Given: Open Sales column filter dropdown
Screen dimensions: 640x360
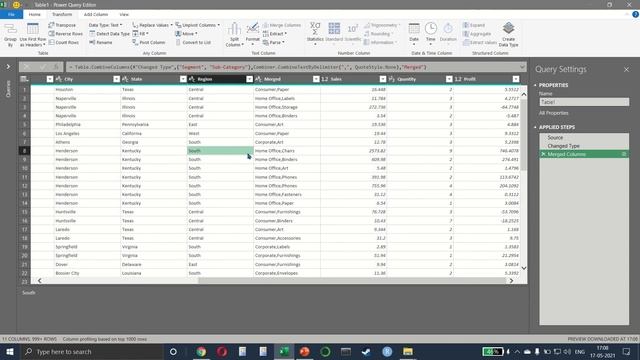Looking at the screenshot, I should point(382,79).
